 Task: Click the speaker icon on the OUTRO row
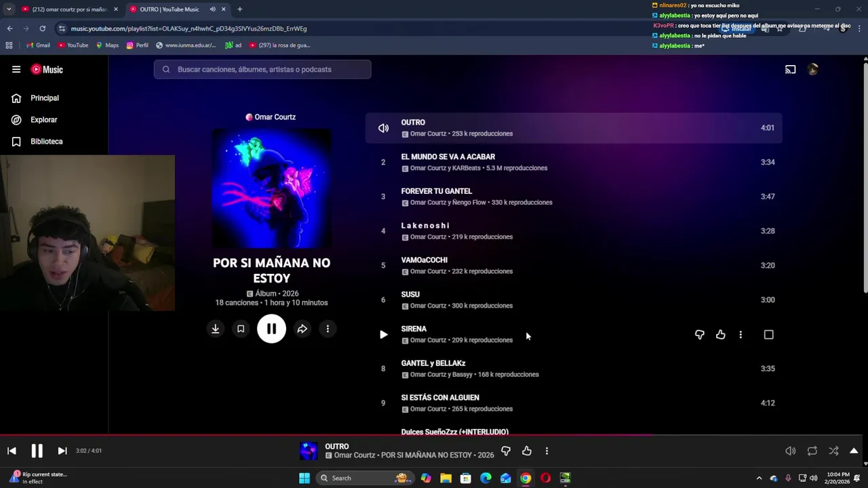tap(383, 127)
